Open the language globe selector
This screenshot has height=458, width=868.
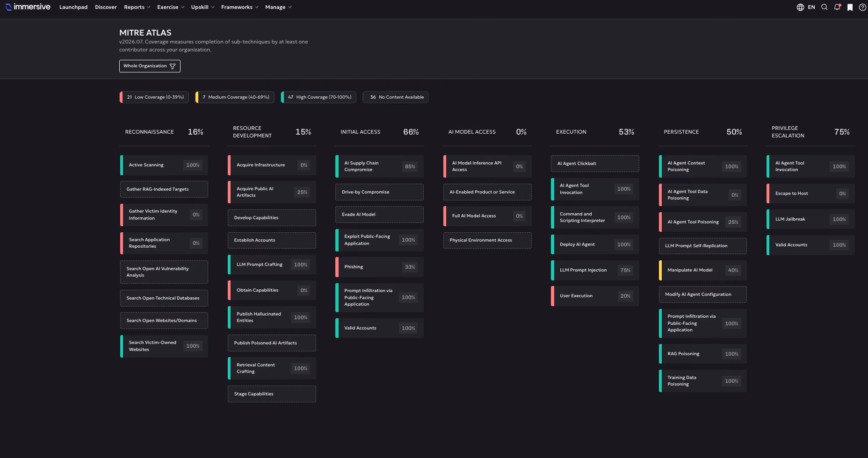click(x=800, y=7)
